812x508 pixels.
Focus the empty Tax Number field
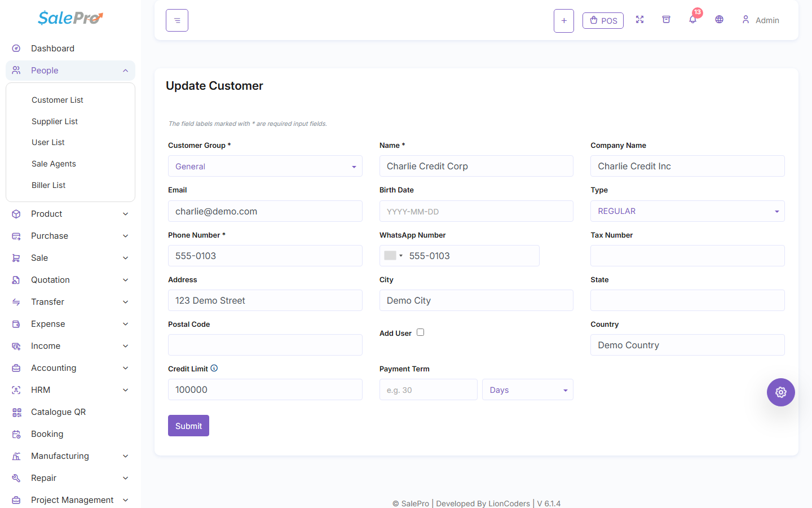pyautogui.click(x=687, y=256)
